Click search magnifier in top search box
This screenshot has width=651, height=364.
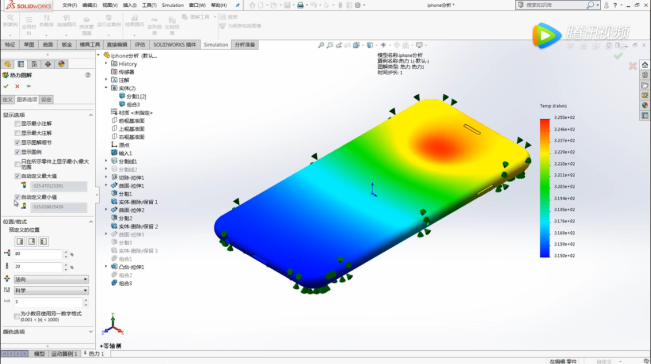click(590, 5)
